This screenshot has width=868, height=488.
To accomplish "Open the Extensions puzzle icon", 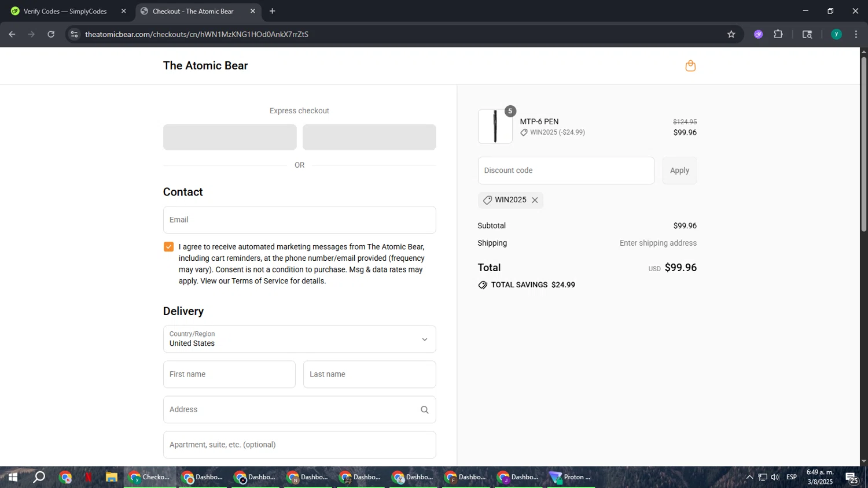I will pos(778,34).
